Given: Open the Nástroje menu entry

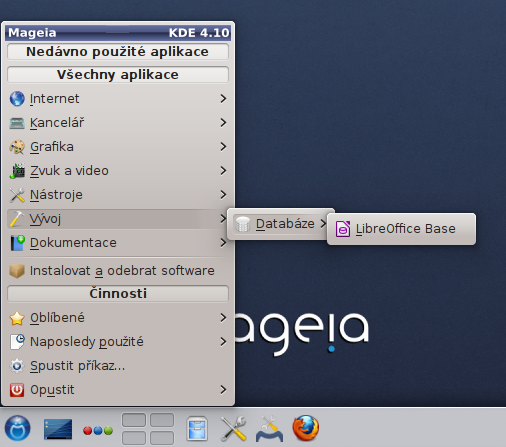Looking at the screenshot, I should coord(118,195).
